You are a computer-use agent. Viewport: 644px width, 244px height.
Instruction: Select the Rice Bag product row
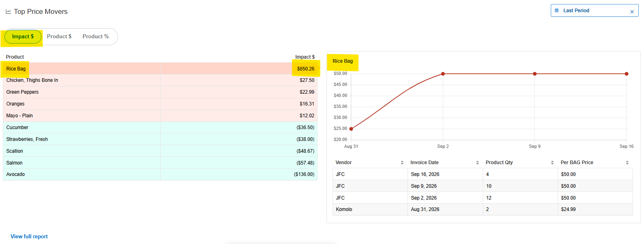coord(160,69)
